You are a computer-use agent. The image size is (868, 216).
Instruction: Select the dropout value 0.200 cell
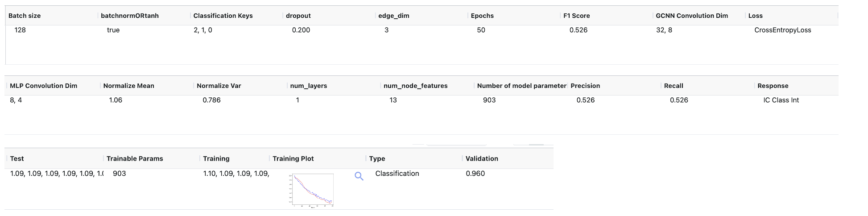coord(301,30)
